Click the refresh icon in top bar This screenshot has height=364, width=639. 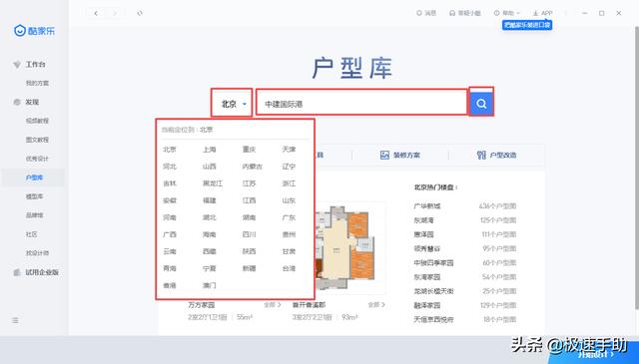click(140, 13)
